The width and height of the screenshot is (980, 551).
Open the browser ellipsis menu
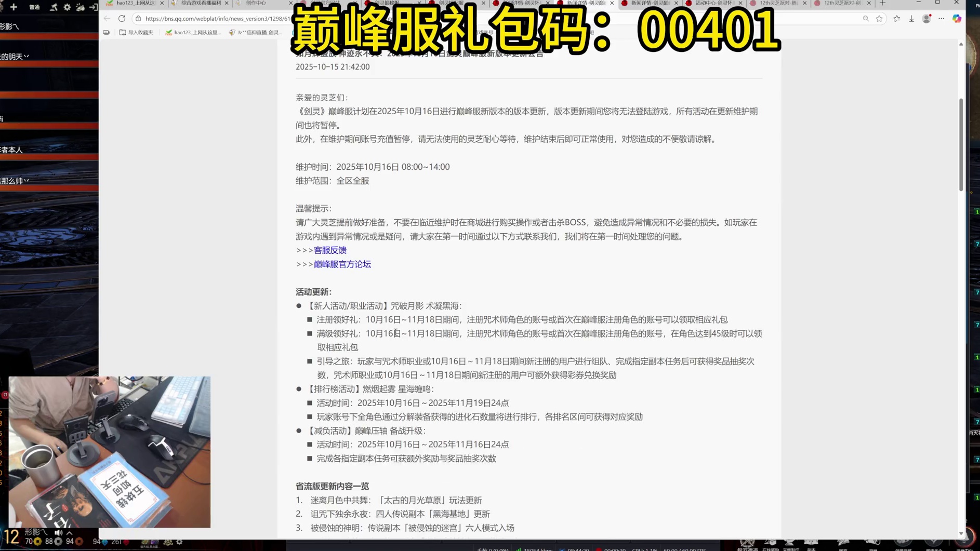[941, 19]
